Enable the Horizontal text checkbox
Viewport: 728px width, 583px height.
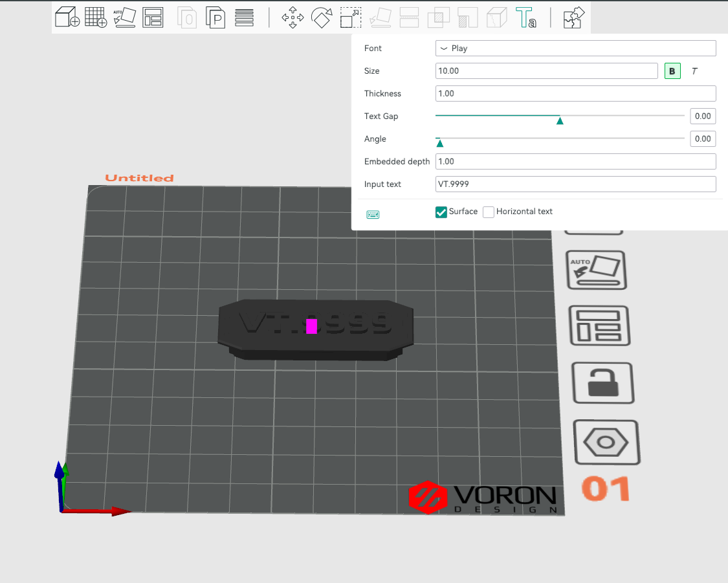(x=489, y=212)
